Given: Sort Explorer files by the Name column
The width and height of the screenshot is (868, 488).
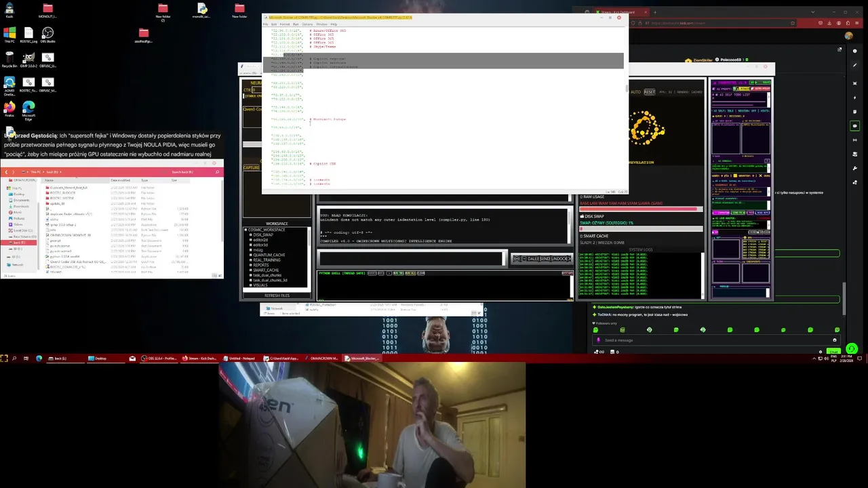Looking at the screenshot, I should 75,180.
